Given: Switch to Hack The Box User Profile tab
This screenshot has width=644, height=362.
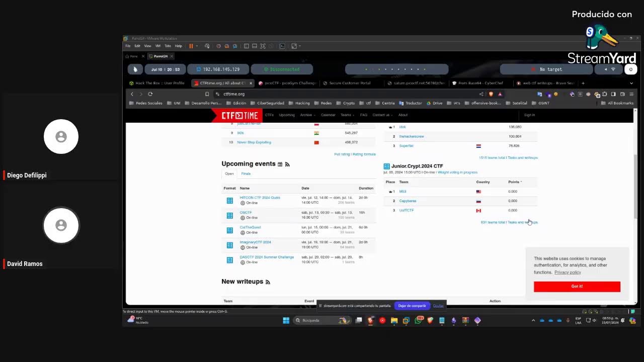Looking at the screenshot, I should point(157,83).
